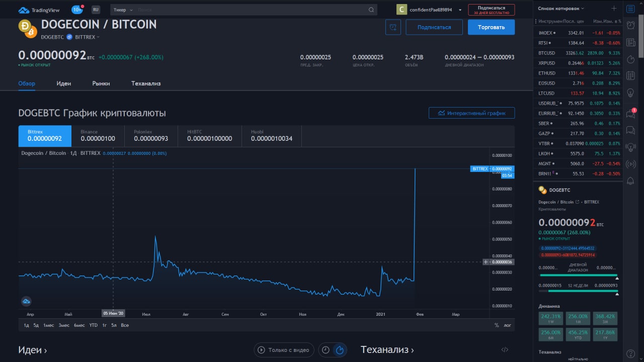Image resolution: width=644 pixels, height=362 pixels.
Task: Set chart range to Все
Action: tap(125, 325)
